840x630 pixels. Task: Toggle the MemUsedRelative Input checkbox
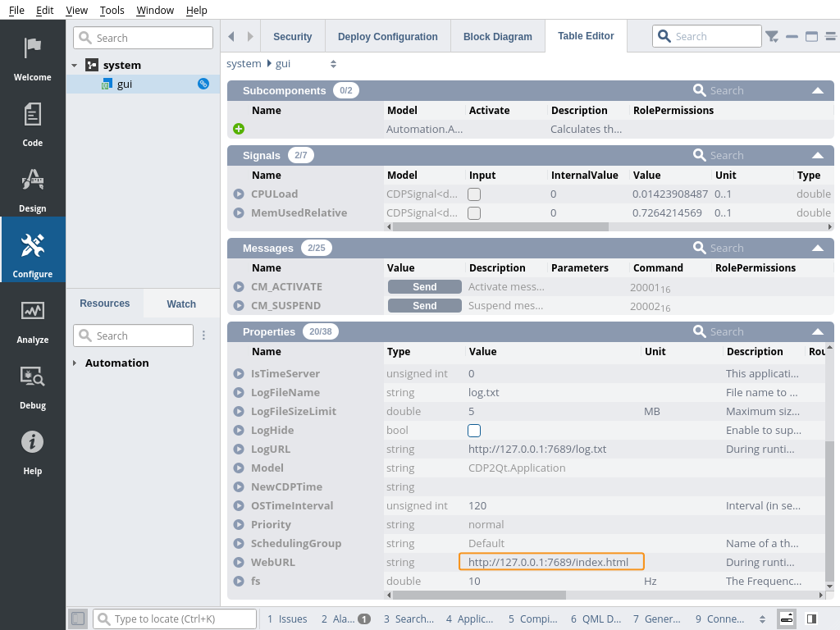click(474, 213)
